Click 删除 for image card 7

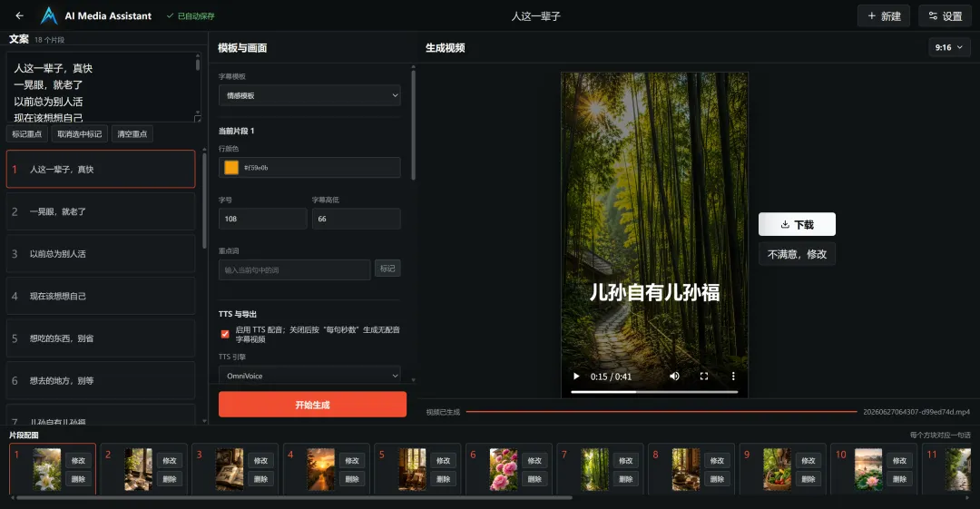(x=625, y=479)
